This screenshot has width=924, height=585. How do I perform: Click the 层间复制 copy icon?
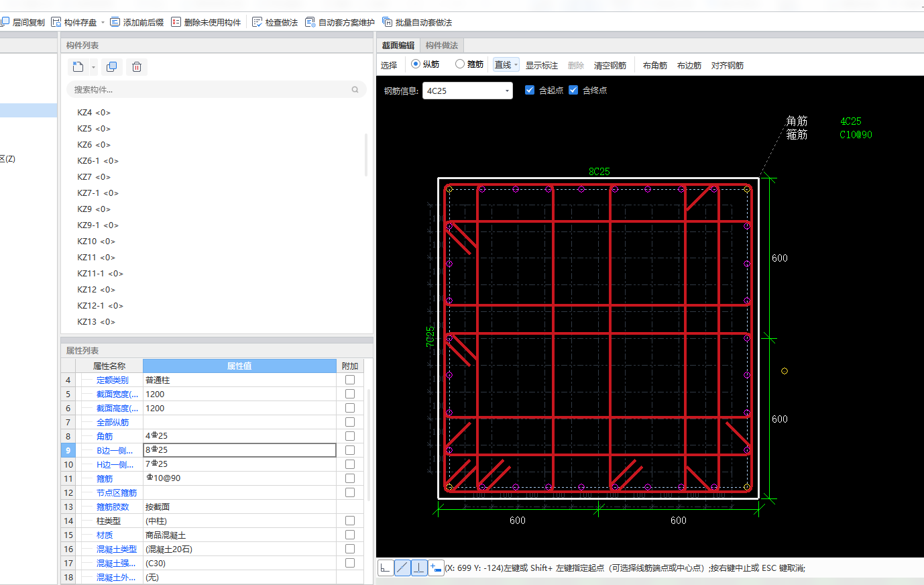coord(5,22)
